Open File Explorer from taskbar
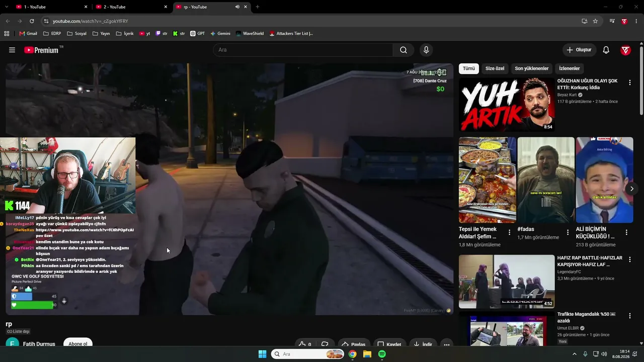Screen dimensions: 644x362 [x=367, y=354]
